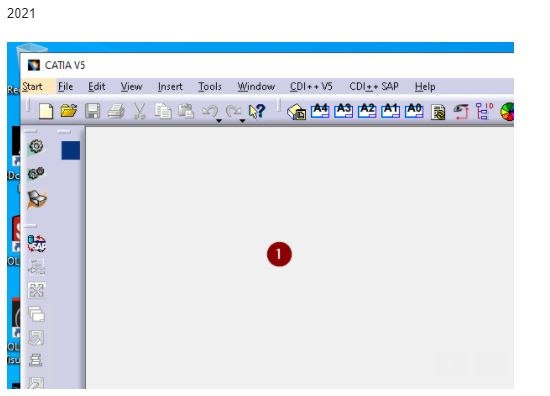Select the A0 sheet format icon
Screen dimensions: 550x396
click(x=414, y=111)
